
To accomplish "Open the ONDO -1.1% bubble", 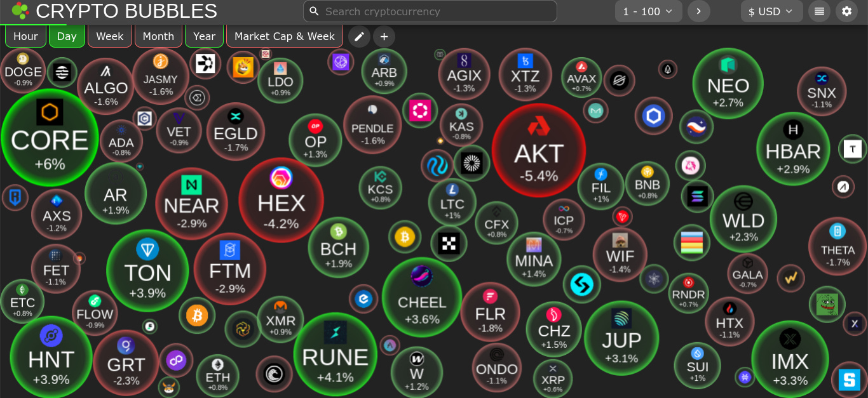I will [496, 368].
